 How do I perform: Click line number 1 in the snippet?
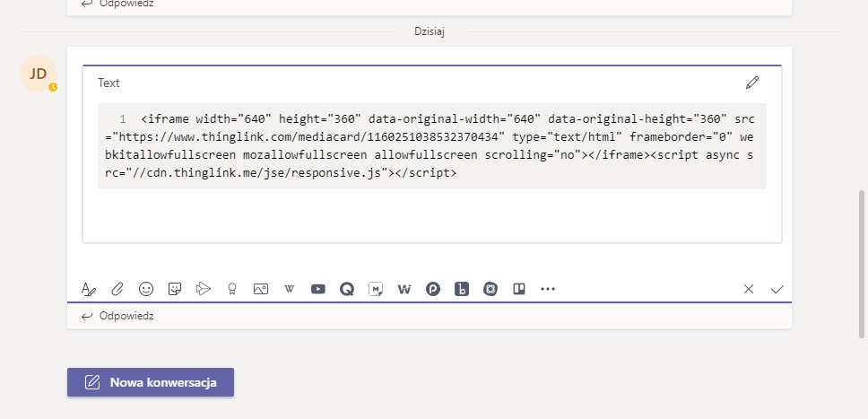point(122,119)
